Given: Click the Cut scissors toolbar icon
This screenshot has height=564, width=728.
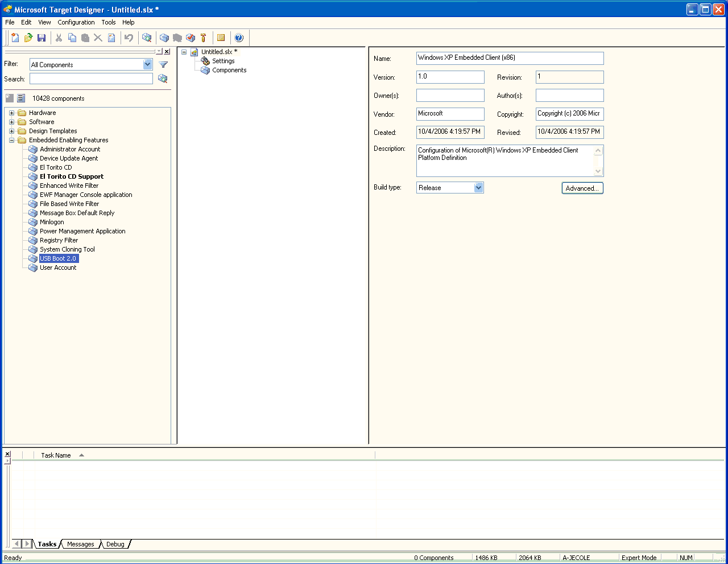Looking at the screenshot, I should point(59,38).
